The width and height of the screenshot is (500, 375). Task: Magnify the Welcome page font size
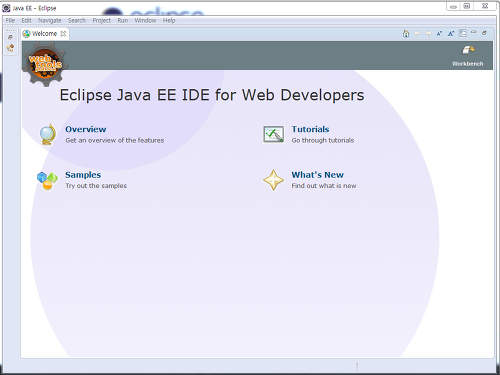[451, 33]
